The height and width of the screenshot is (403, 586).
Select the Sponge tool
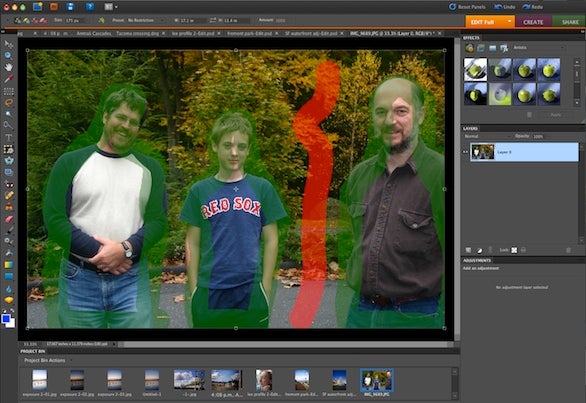click(8, 300)
